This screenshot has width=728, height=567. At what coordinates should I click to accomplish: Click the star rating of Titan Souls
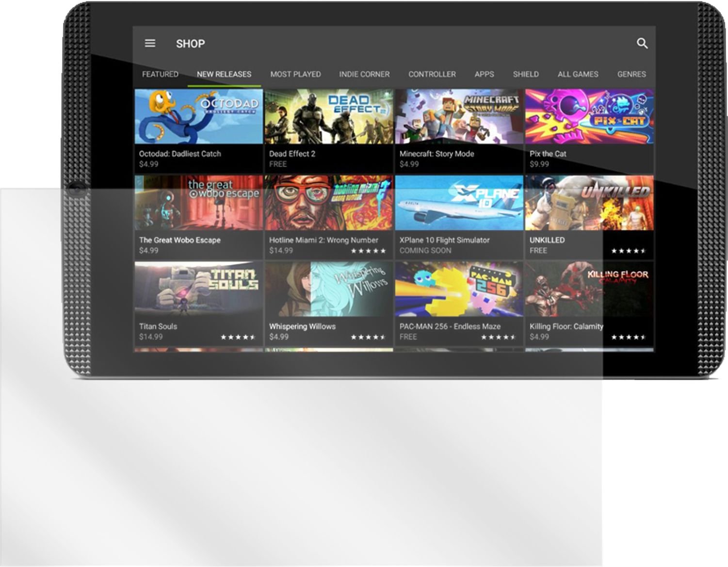[x=238, y=337]
